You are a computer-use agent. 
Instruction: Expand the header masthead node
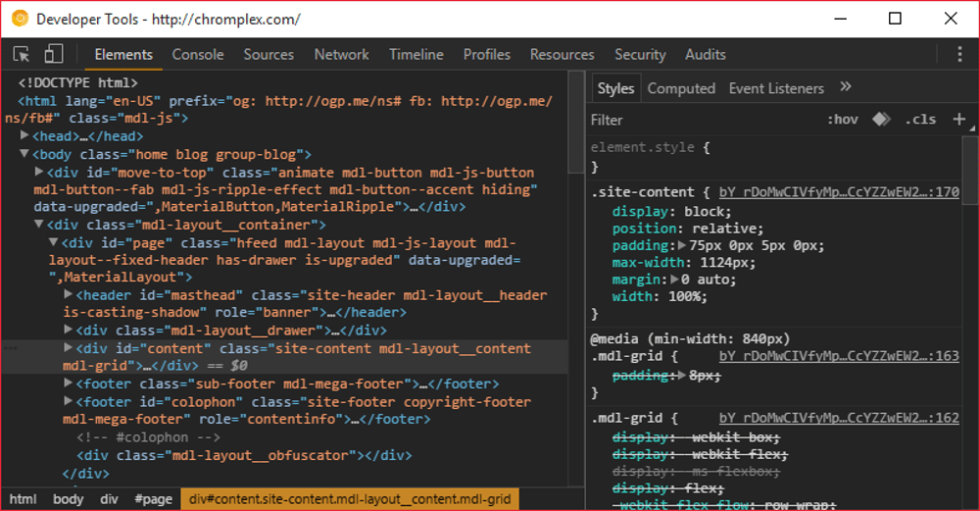click(x=69, y=294)
